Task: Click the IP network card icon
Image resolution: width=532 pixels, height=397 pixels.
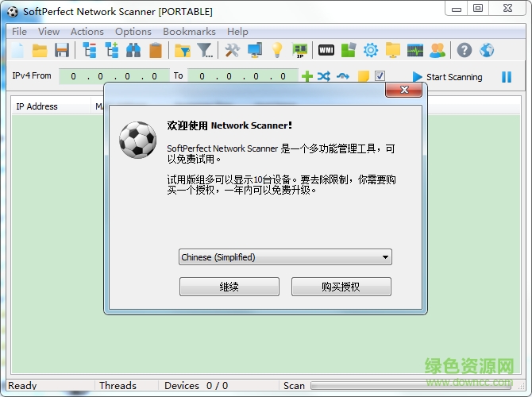Action: coord(300,51)
